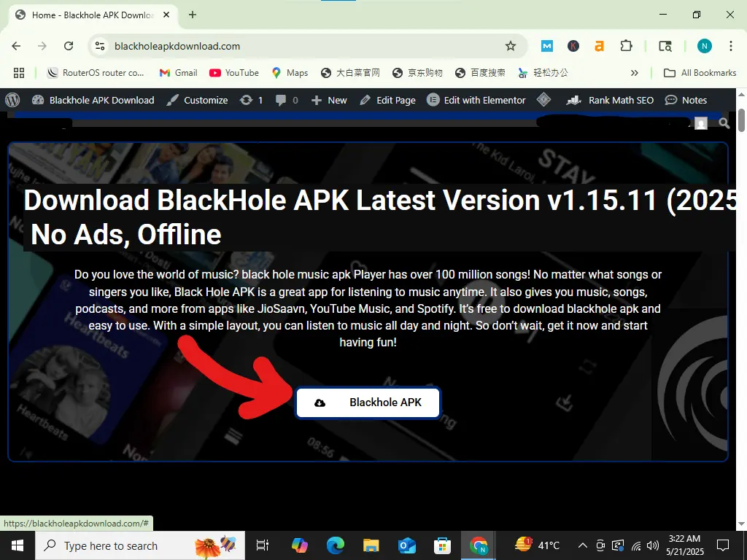Viewport: 747px width, 560px height.
Task: Open the K extension icon
Action: coord(573,46)
